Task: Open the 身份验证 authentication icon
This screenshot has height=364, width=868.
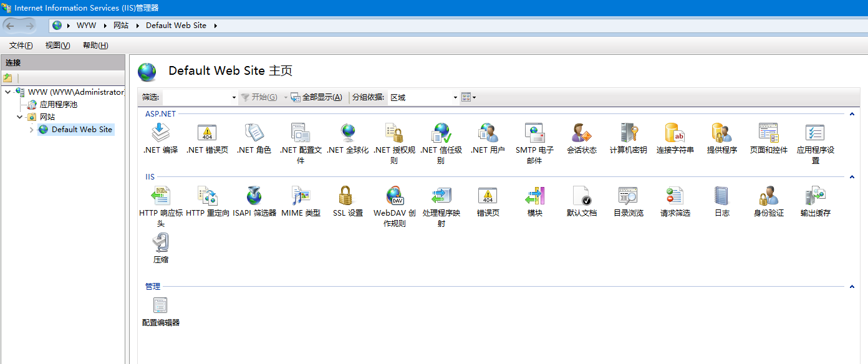Action: click(768, 196)
